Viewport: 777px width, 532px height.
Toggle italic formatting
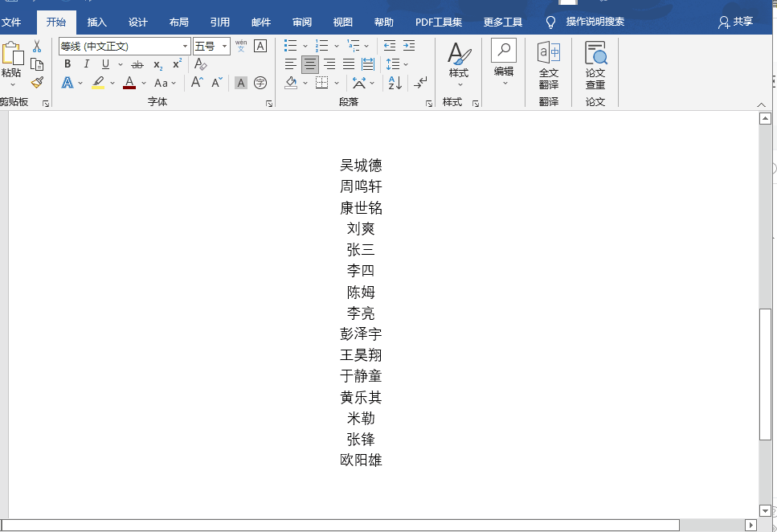click(x=87, y=63)
